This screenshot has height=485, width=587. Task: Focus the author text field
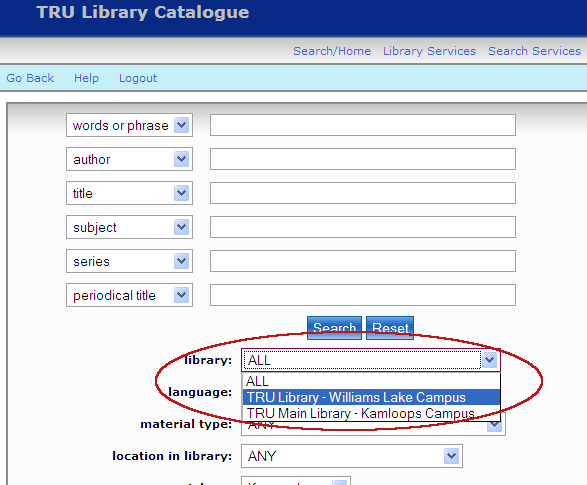[363, 159]
